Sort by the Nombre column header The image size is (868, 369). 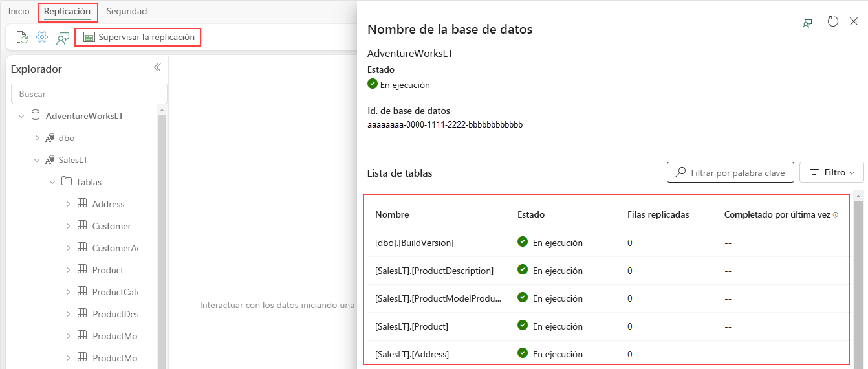pyautogui.click(x=392, y=214)
